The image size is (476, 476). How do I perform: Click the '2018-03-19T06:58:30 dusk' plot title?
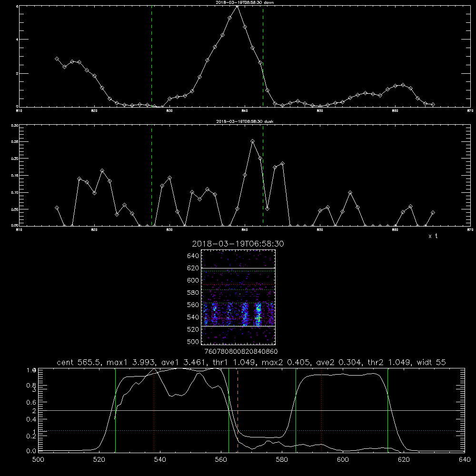pos(245,121)
